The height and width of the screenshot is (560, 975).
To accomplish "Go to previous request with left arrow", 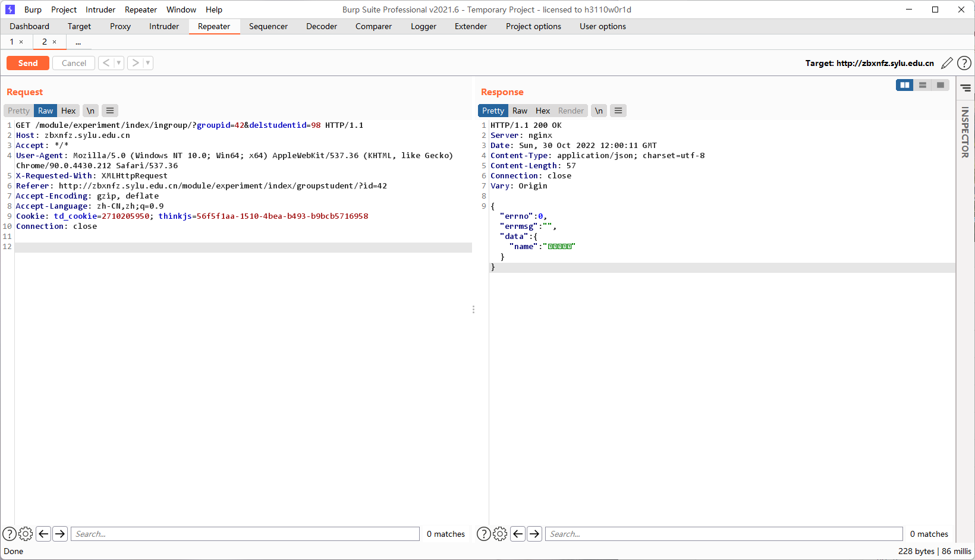I will (x=106, y=62).
